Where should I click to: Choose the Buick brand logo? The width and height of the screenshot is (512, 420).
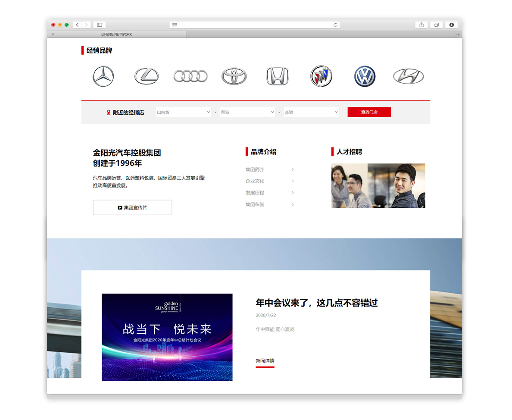(322, 76)
